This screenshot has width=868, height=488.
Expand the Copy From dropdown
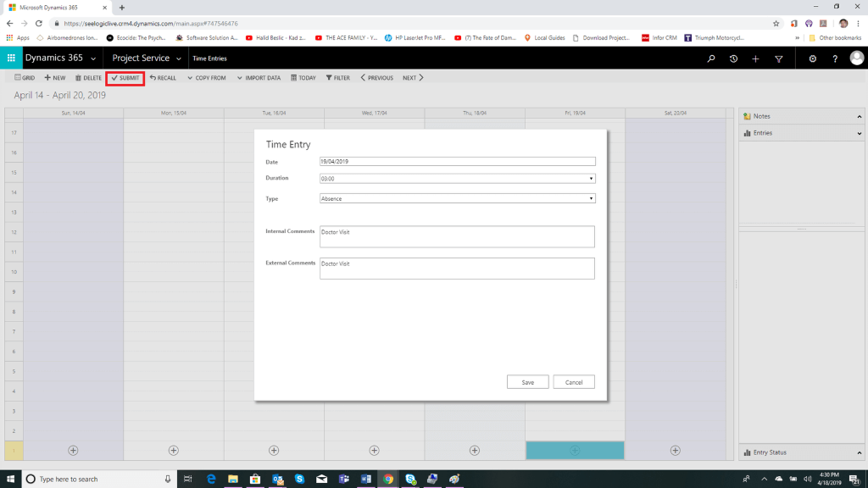(206, 78)
